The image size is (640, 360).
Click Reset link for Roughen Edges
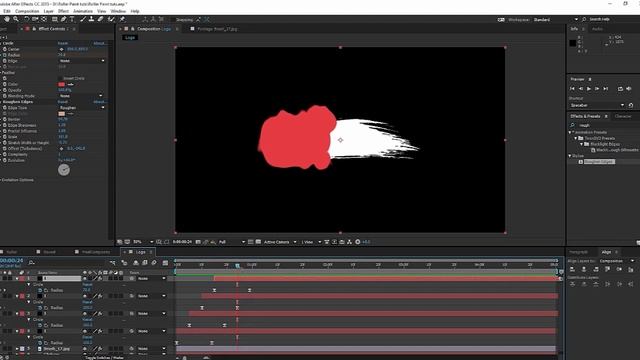click(x=63, y=102)
